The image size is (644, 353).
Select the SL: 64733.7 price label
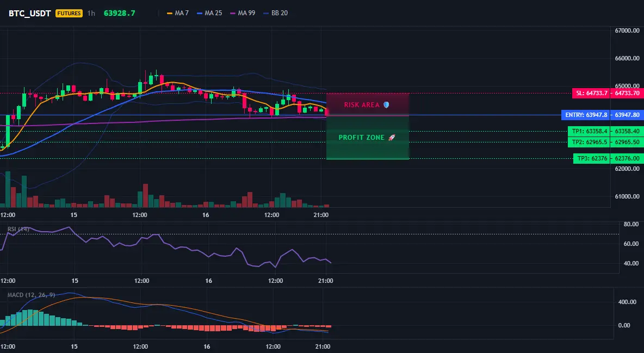(591, 94)
